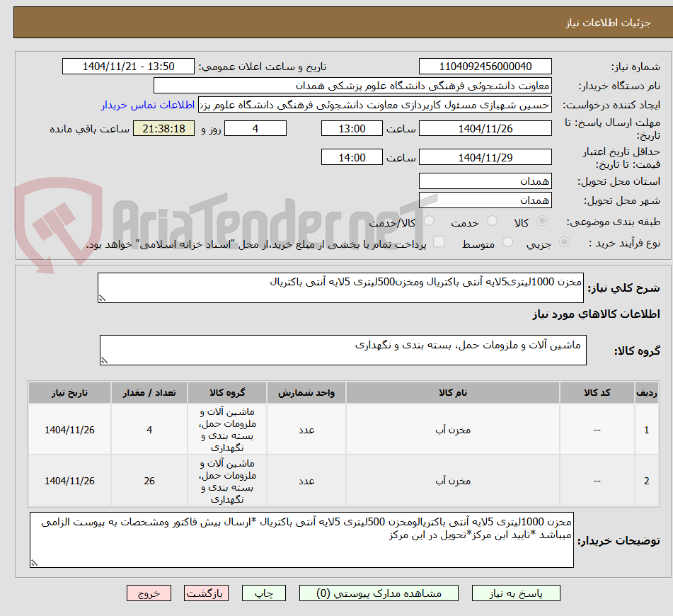Click the 'گروه کالا' textarea

tap(343, 350)
